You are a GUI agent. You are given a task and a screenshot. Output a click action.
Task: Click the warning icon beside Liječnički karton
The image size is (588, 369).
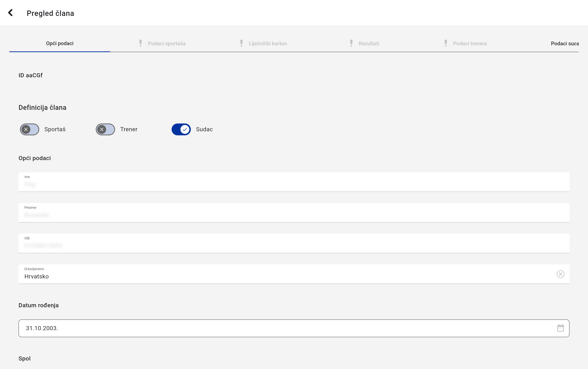coord(241,43)
